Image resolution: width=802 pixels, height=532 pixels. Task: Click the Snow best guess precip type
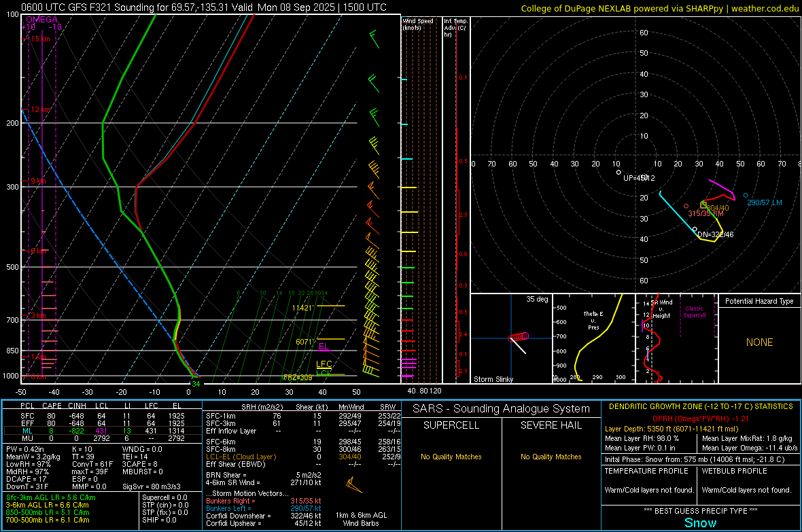[x=700, y=522]
